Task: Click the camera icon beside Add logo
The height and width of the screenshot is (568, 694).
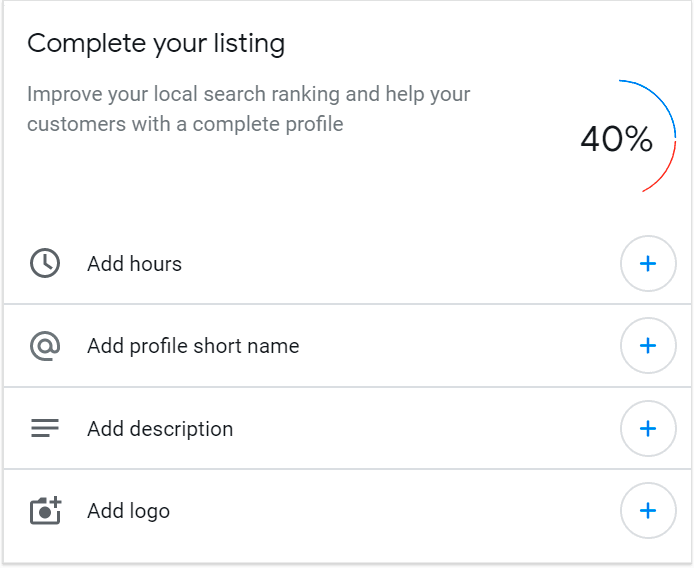Action: 46,510
